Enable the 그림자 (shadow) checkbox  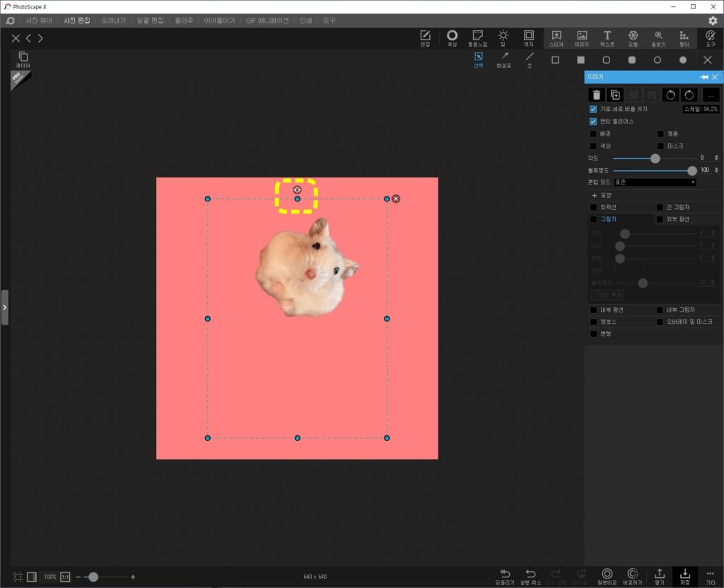[594, 219]
